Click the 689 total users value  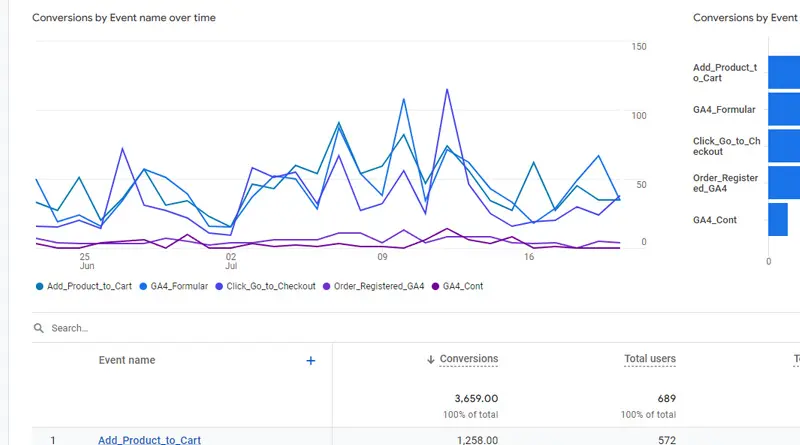pos(666,399)
